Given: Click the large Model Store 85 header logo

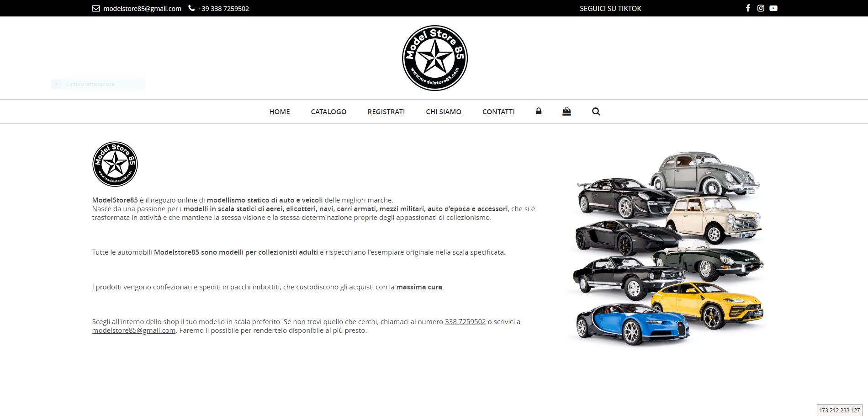Looking at the screenshot, I should (x=434, y=58).
